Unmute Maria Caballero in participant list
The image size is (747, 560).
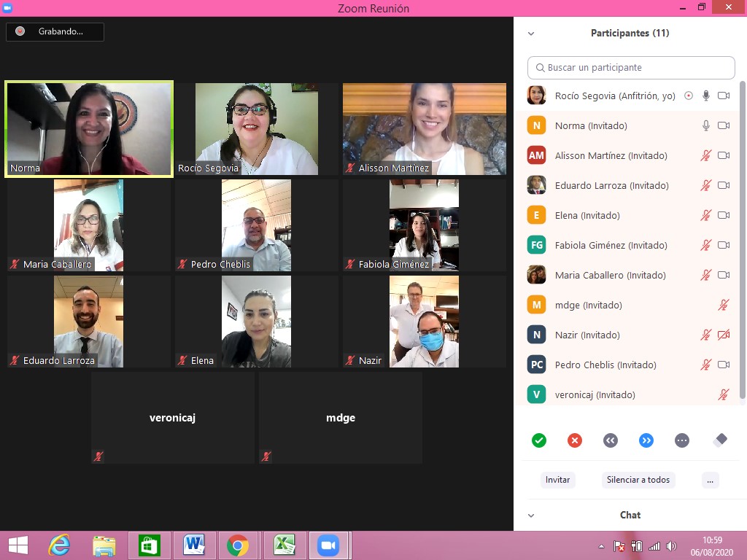coord(706,275)
